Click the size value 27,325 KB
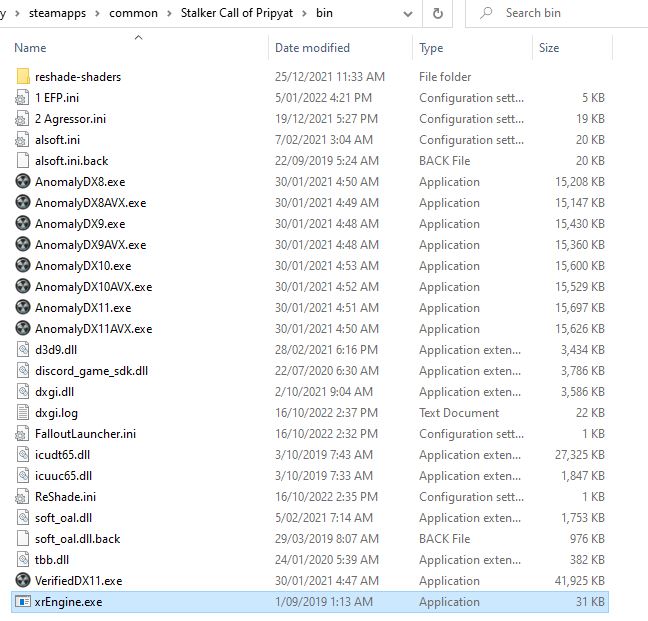Viewport: 648px width, 621px height. [580, 455]
